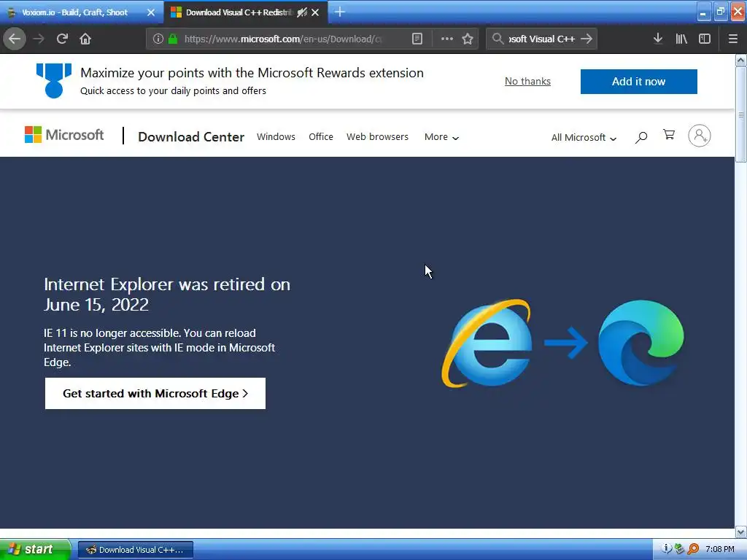This screenshot has width=747, height=560.
Task: Click the vertical scrollbar thumb
Action: click(740, 114)
